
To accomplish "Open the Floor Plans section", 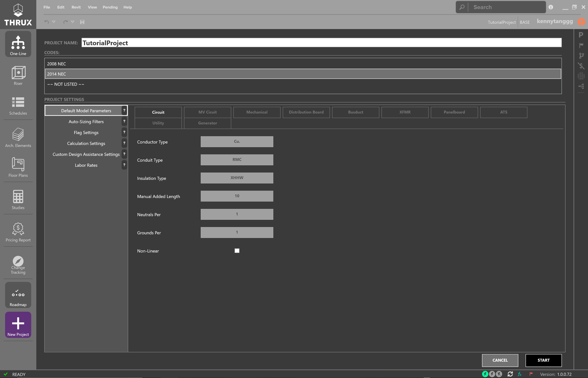I will click(18, 167).
